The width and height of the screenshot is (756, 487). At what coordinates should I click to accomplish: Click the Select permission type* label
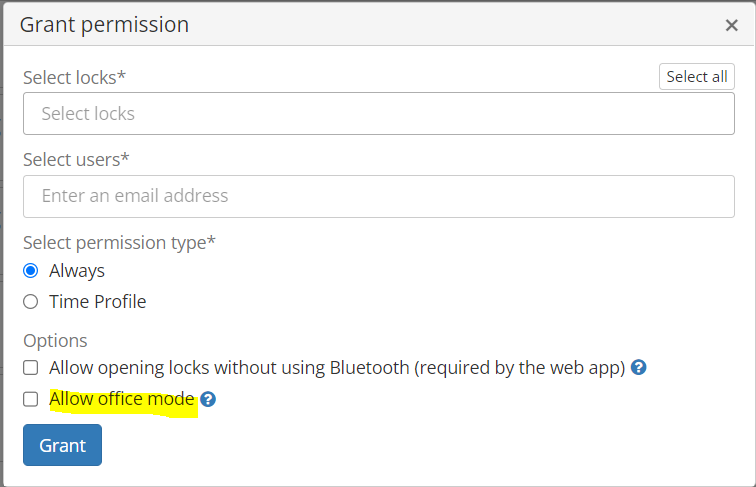[120, 243]
